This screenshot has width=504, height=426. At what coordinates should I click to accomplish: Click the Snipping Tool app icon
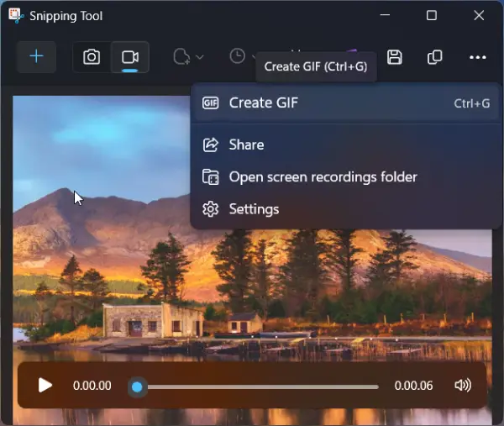15,15
